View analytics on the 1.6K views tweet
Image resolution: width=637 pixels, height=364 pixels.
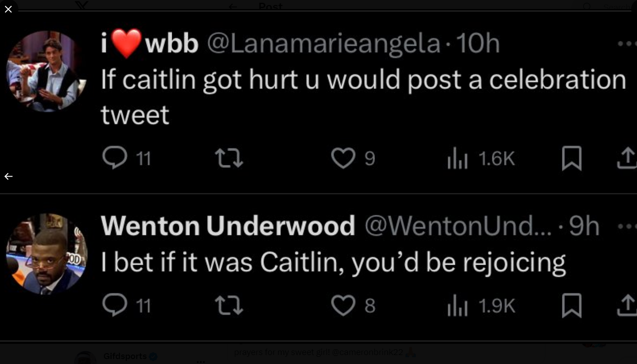(x=458, y=159)
